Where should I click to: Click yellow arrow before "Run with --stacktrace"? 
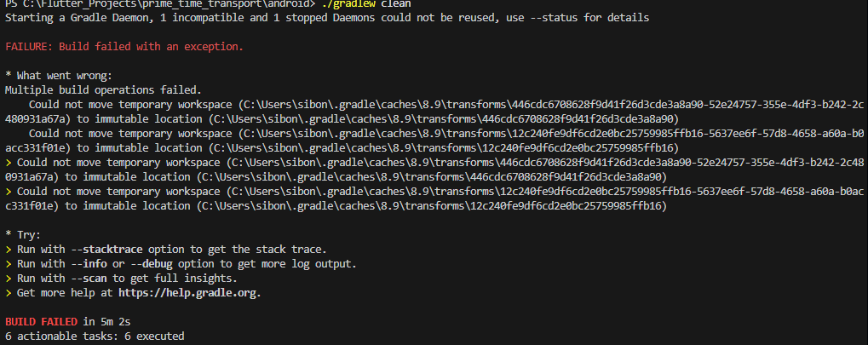click(8, 249)
